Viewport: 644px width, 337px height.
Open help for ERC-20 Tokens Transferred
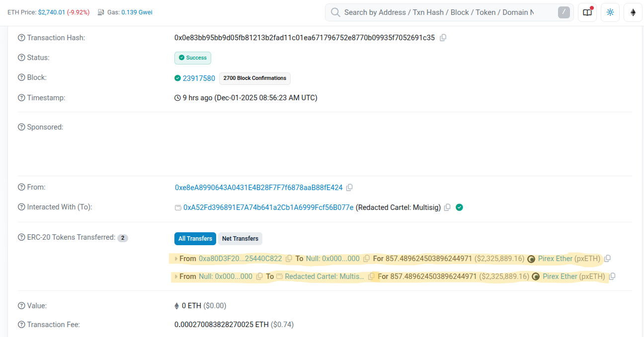[21, 237]
